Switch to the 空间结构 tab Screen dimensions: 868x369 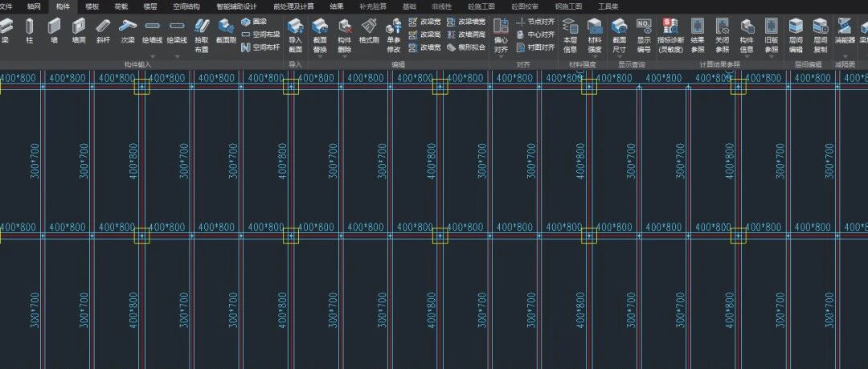(186, 6)
